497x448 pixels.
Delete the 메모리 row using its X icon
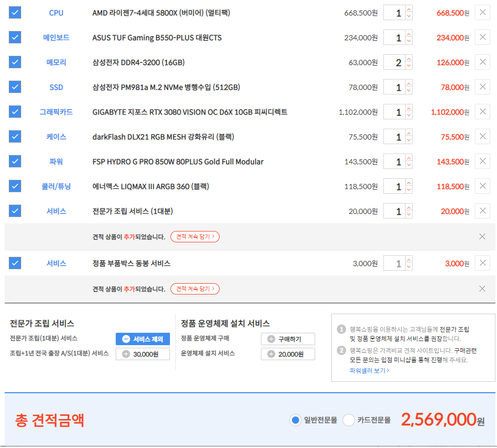point(483,62)
